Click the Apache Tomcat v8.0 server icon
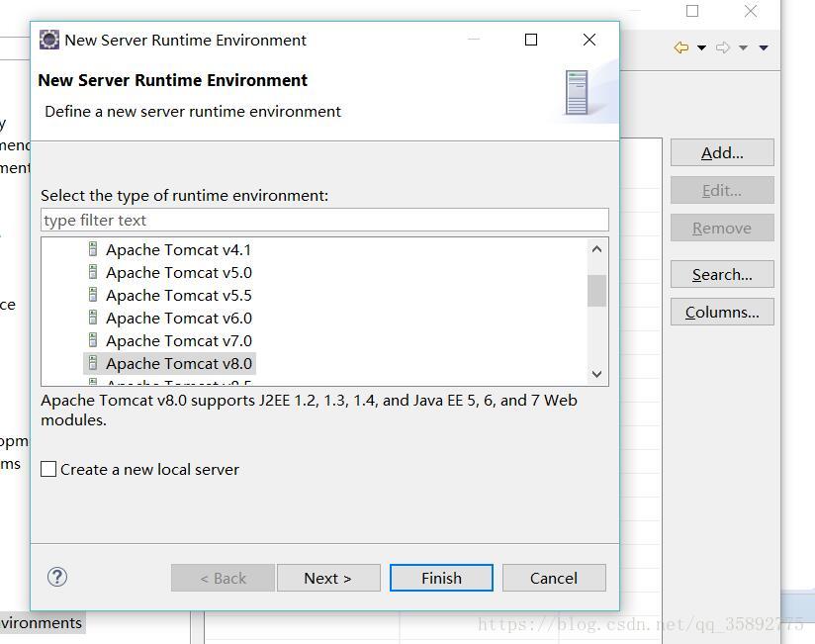Image resolution: width=815 pixels, height=644 pixels. (93, 363)
